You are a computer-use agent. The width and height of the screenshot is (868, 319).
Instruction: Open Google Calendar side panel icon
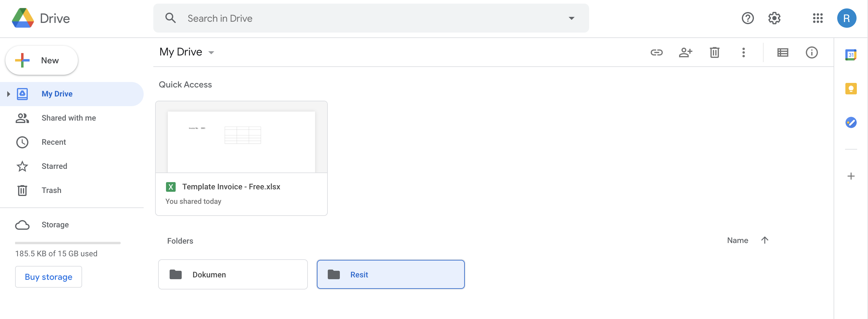click(x=850, y=55)
